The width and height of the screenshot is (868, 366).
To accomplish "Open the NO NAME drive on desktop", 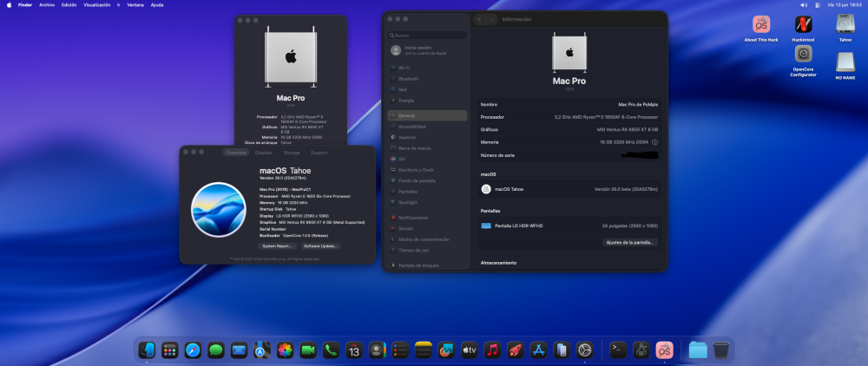I will 845,62.
